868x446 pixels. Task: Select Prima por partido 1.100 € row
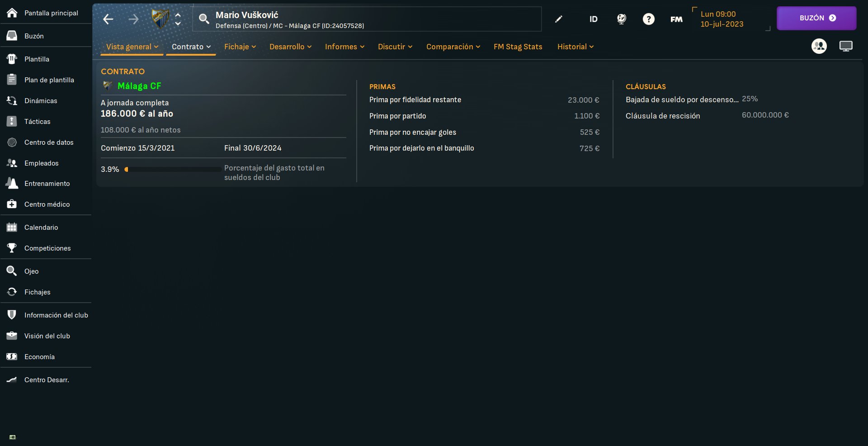point(484,116)
